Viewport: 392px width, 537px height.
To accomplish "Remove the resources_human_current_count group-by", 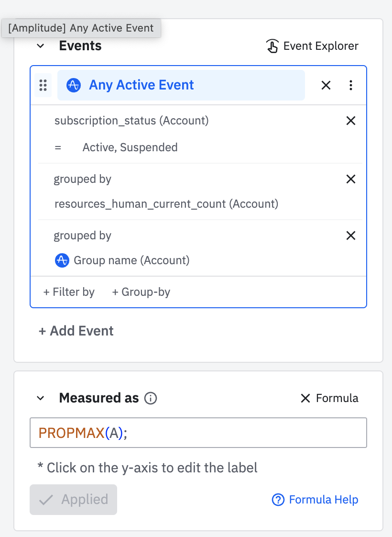I will tap(350, 179).
